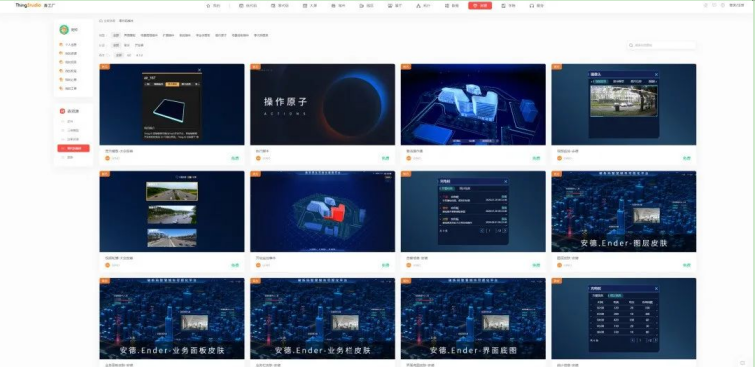
Task: Click the ThingStudio logo in the header
Action: [28, 5]
